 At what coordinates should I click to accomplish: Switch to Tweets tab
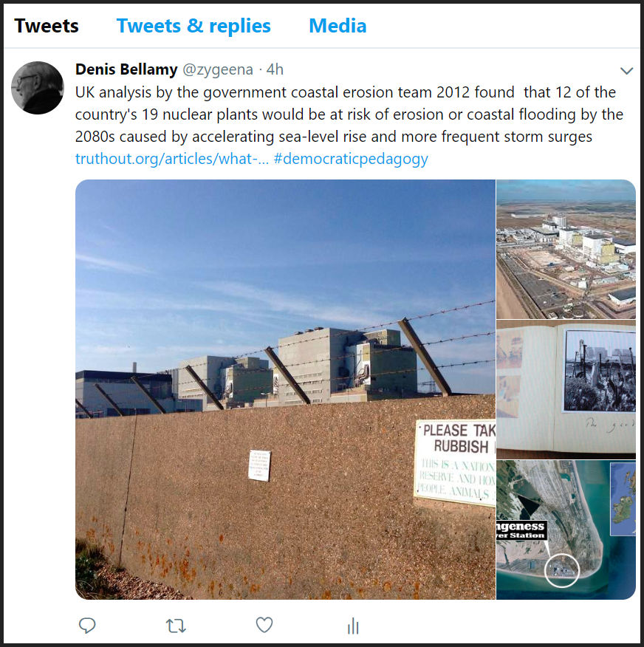[x=47, y=26]
